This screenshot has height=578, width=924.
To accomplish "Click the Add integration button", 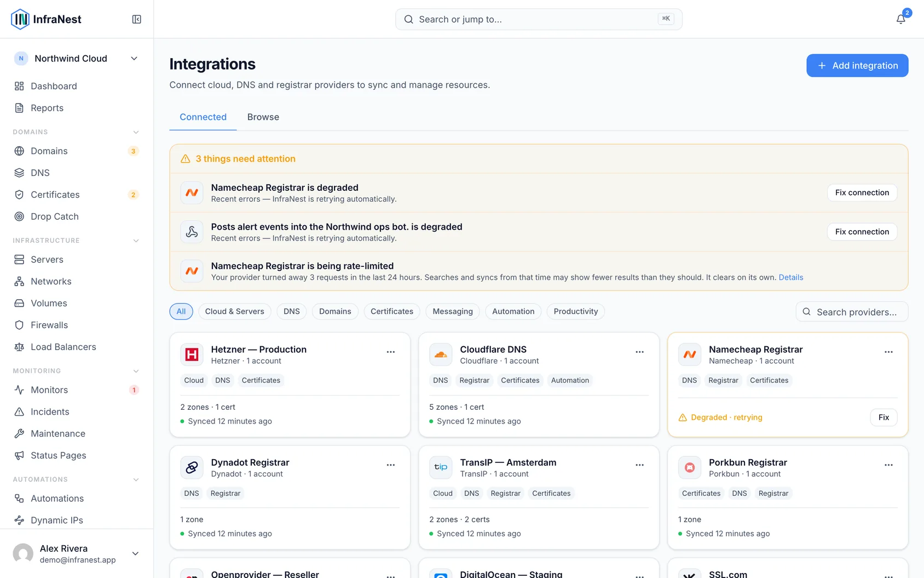I will (857, 66).
